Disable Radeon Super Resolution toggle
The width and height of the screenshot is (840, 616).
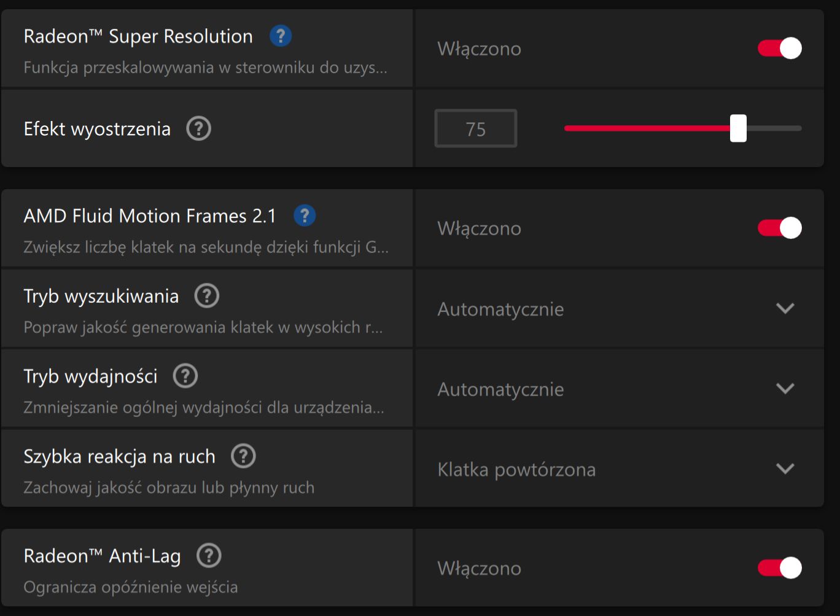click(780, 49)
